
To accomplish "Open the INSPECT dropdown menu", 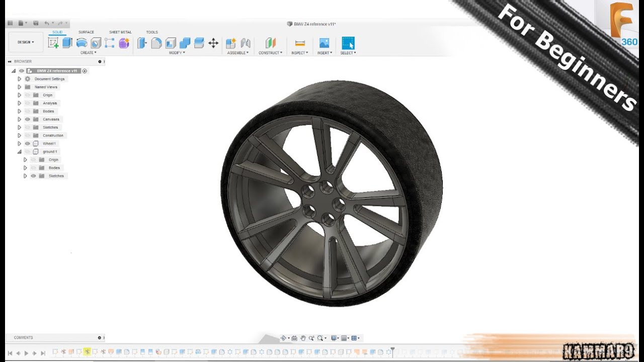I will [x=299, y=52].
